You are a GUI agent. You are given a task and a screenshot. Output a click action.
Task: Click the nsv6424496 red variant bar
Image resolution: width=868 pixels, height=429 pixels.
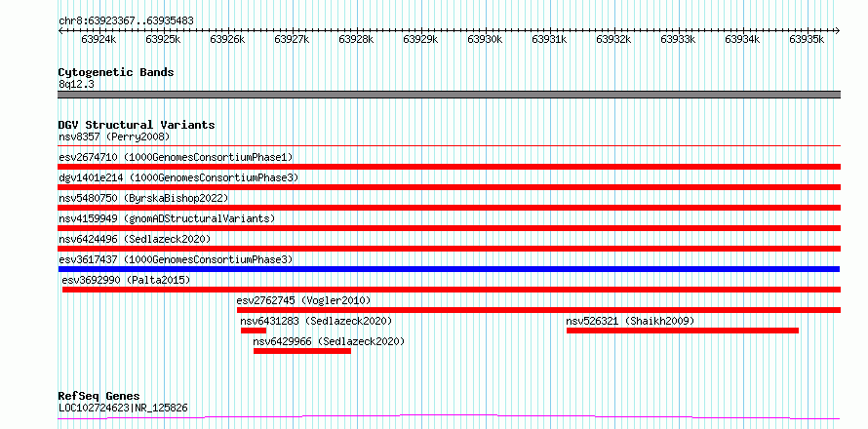pyautogui.click(x=449, y=249)
